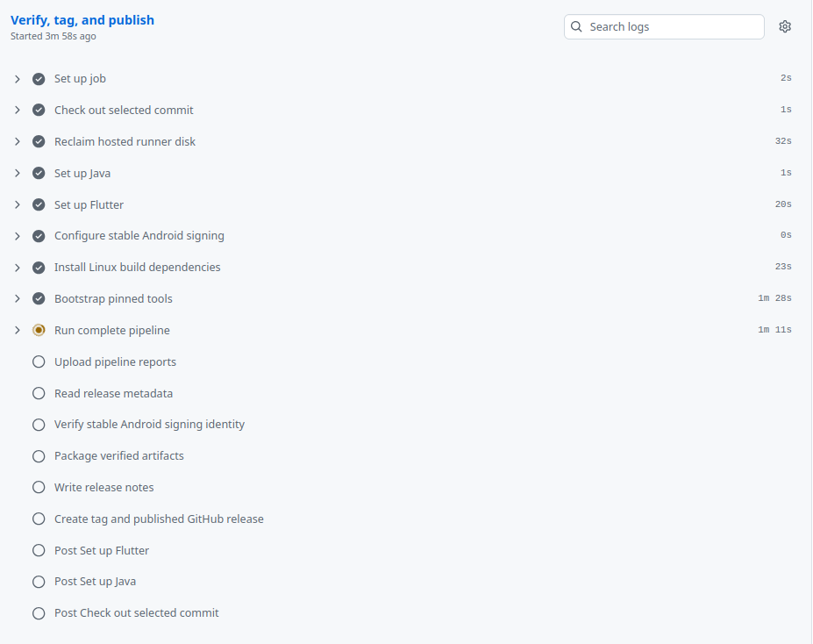Click the search magnifier icon
Viewport: 813px width, 644px height.
click(576, 26)
